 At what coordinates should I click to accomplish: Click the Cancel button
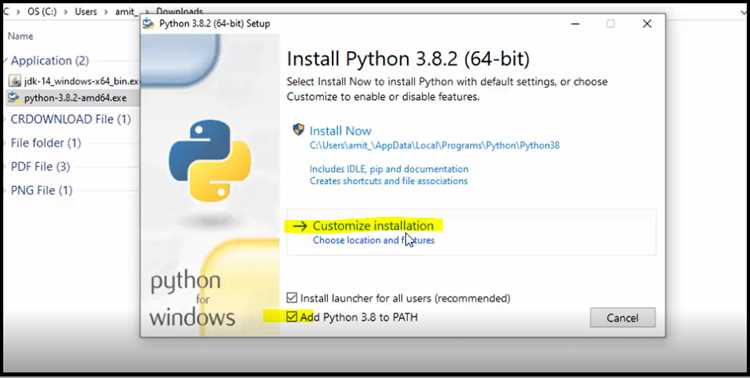coord(622,318)
